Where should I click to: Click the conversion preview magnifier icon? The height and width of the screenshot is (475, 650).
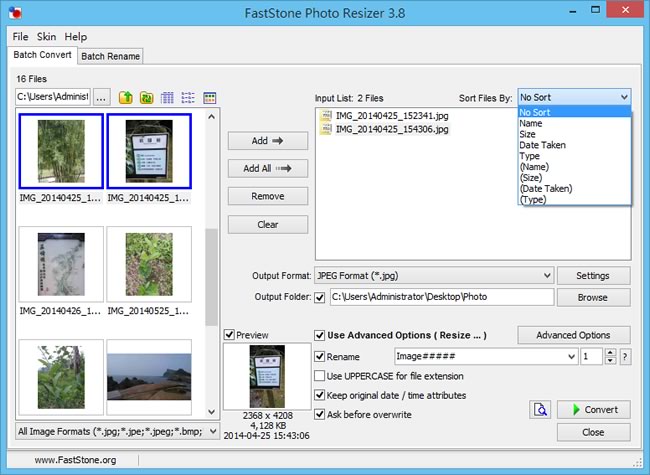(540, 409)
